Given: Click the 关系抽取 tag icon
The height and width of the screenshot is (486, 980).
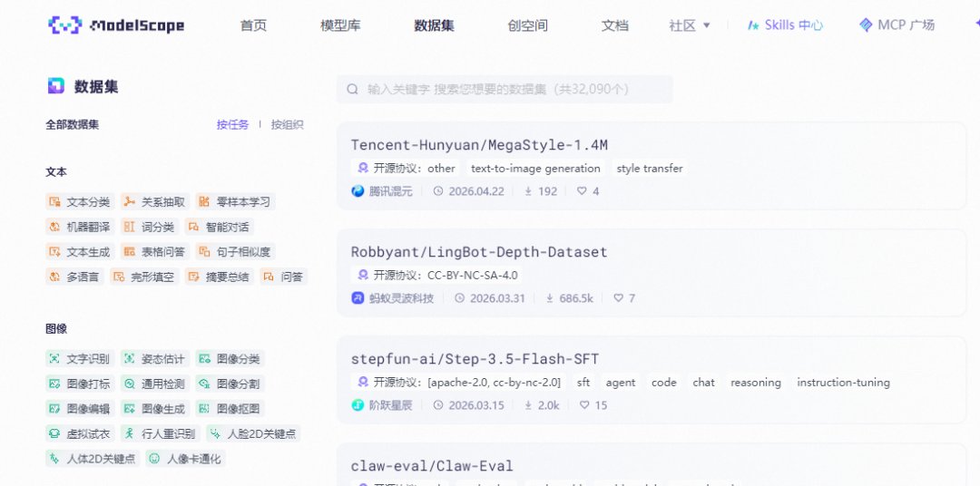Looking at the screenshot, I should point(130,202).
